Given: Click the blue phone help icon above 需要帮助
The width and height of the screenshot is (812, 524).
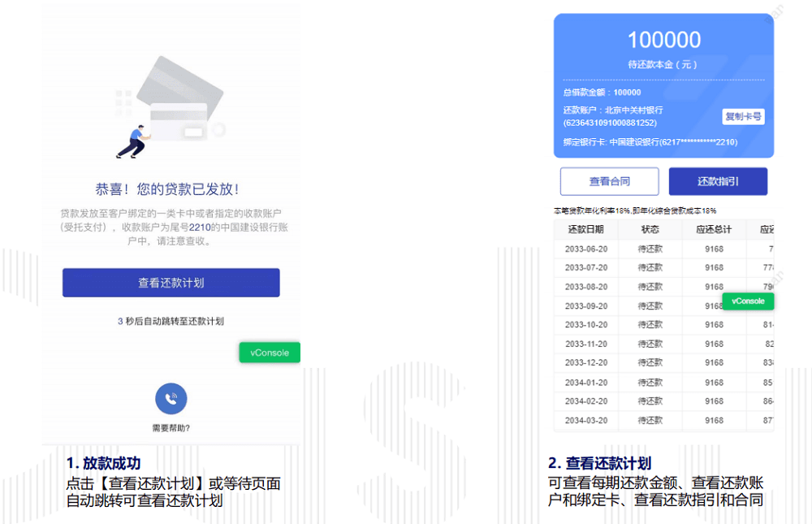Looking at the screenshot, I should pyautogui.click(x=171, y=399).
